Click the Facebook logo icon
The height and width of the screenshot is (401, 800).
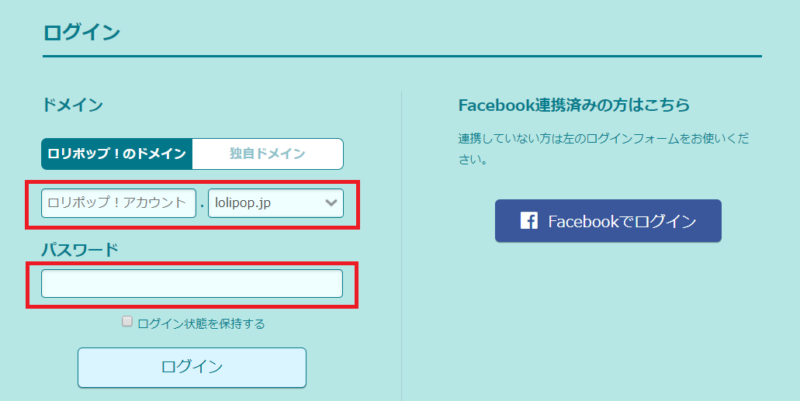(529, 221)
